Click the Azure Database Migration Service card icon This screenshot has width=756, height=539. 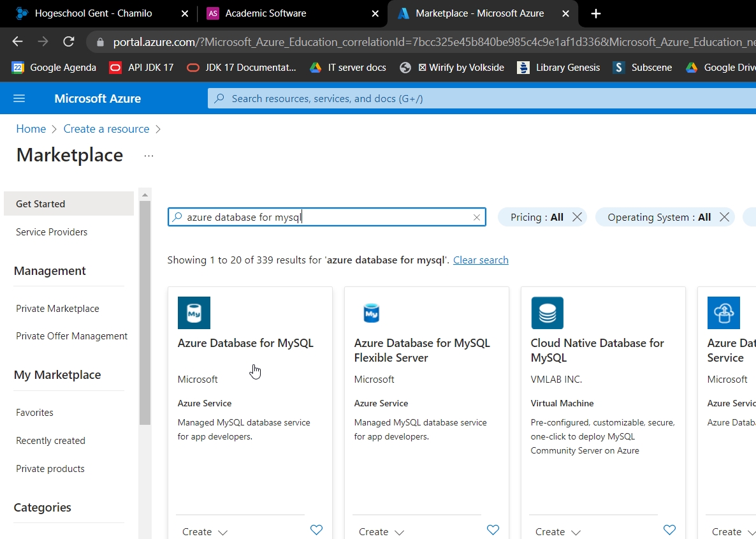pyautogui.click(x=723, y=313)
